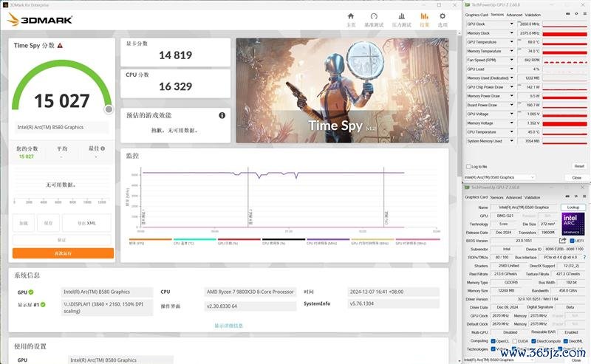The image size is (591, 364).
Task: Expand the GPU Clock sensor dropdown
Action: tap(511, 24)
